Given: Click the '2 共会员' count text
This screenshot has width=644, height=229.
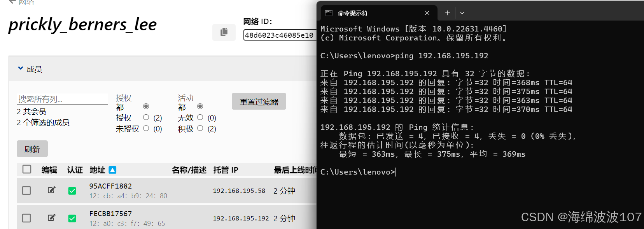Looking at the screenshot, I should (31, 112).
